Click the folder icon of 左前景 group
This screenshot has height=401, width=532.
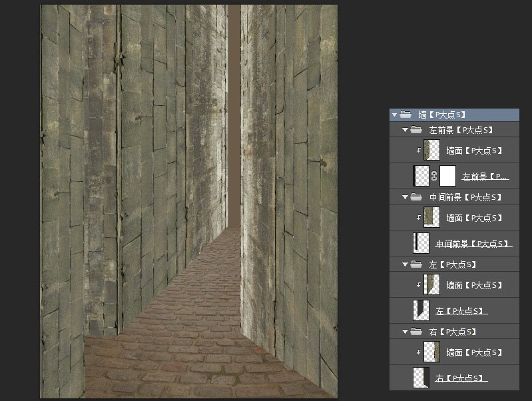416,130
